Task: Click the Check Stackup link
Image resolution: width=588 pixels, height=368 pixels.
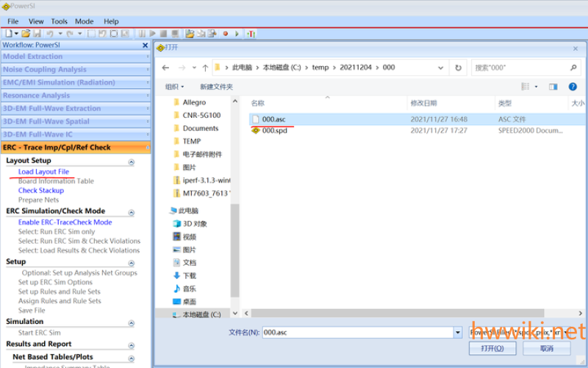Action: coord(41,191)
